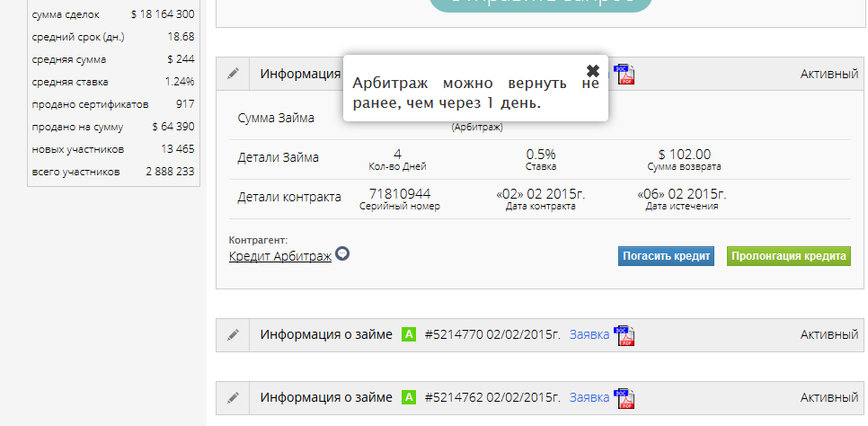The width and height of the screenshot is (868, 426).
Task: Open PDF document icon for loan #5214770
Action: click(x=625, y=335)
